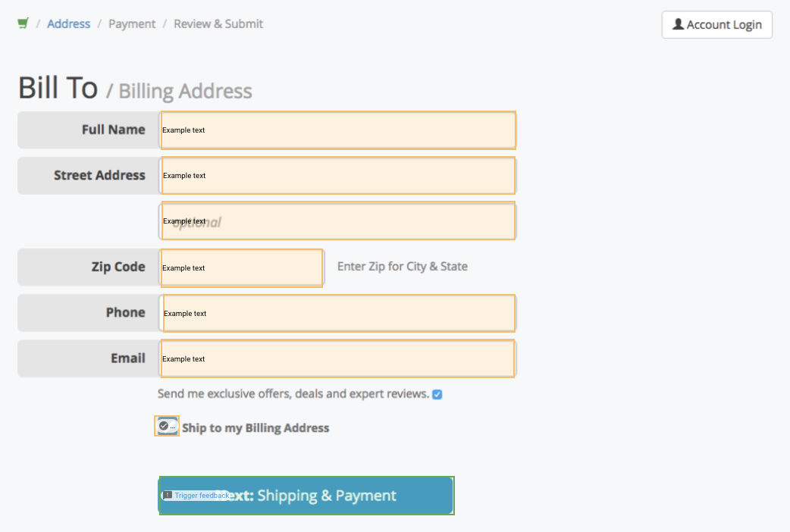790x532 pixels.
Task: Focus the Phone input field
Action: pos(339,313)
